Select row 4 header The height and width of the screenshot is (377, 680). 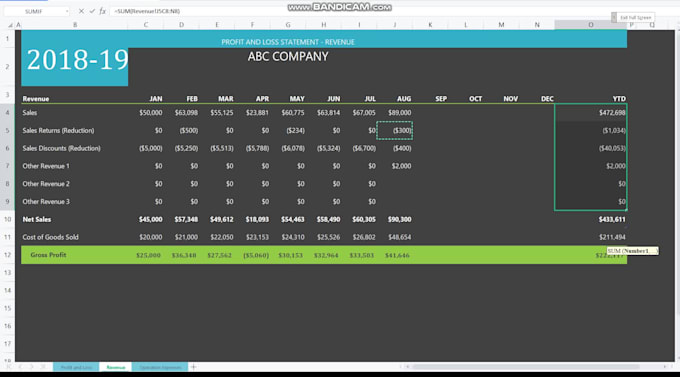click(x=7, y=112)
